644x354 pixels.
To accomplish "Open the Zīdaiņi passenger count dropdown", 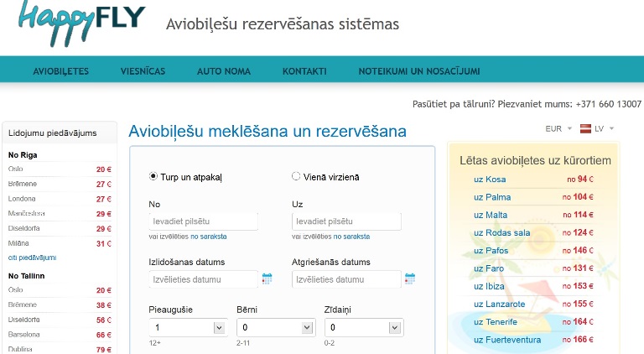I will (x=364, y=327).
